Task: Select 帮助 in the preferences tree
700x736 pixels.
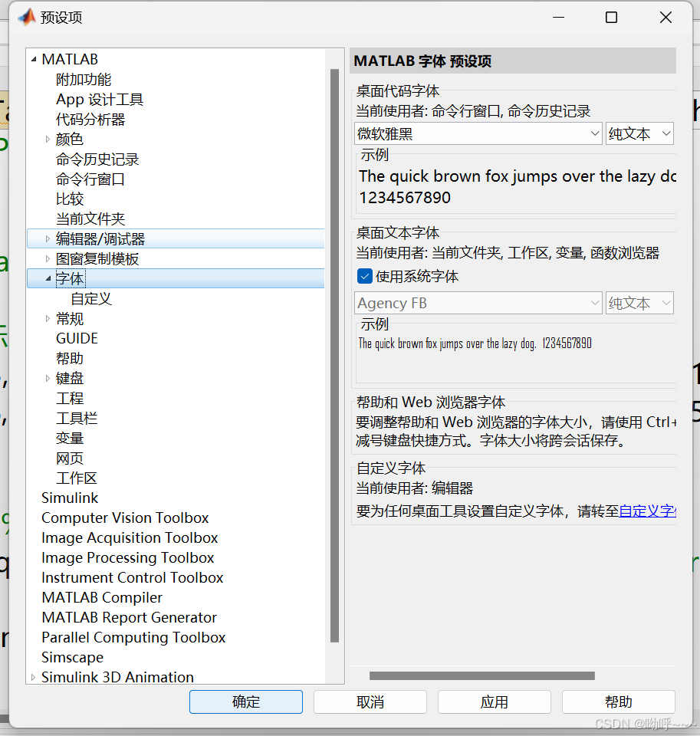Action: click(x=70, y=359)
